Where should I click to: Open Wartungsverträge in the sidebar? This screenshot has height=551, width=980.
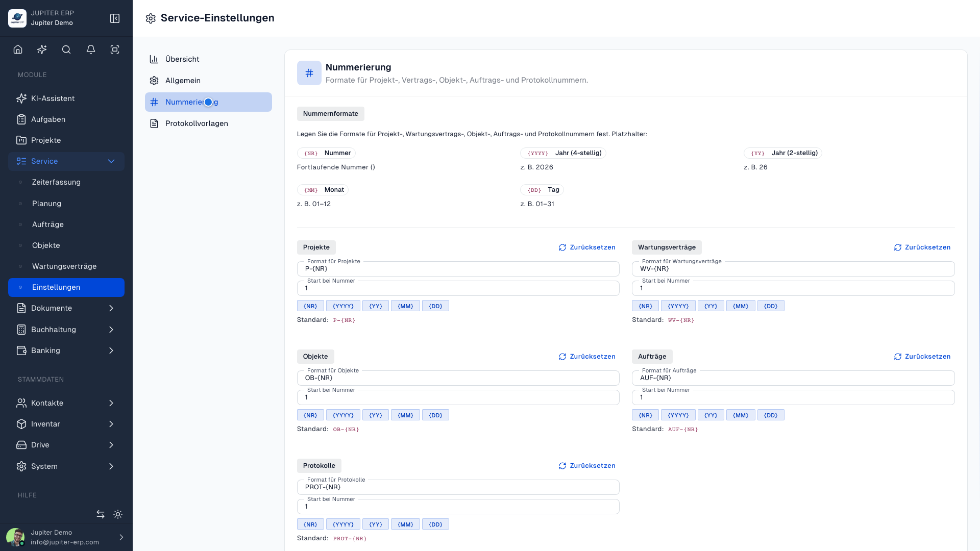click(x=66, y=266)
